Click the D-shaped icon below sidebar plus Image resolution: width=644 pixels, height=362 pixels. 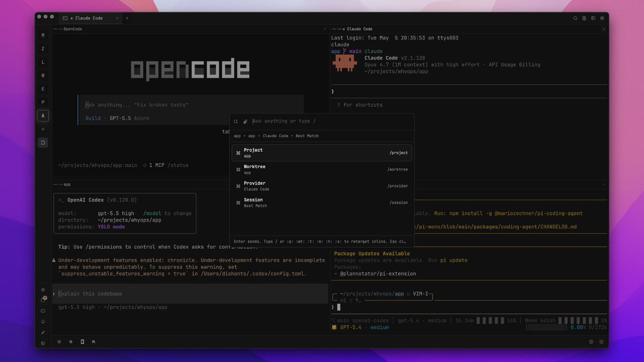43,143
